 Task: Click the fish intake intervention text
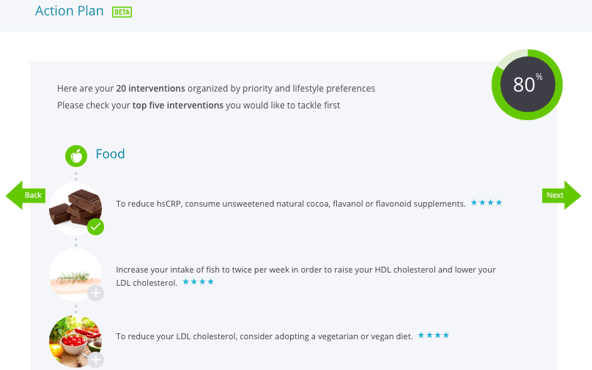click(306, 276)
